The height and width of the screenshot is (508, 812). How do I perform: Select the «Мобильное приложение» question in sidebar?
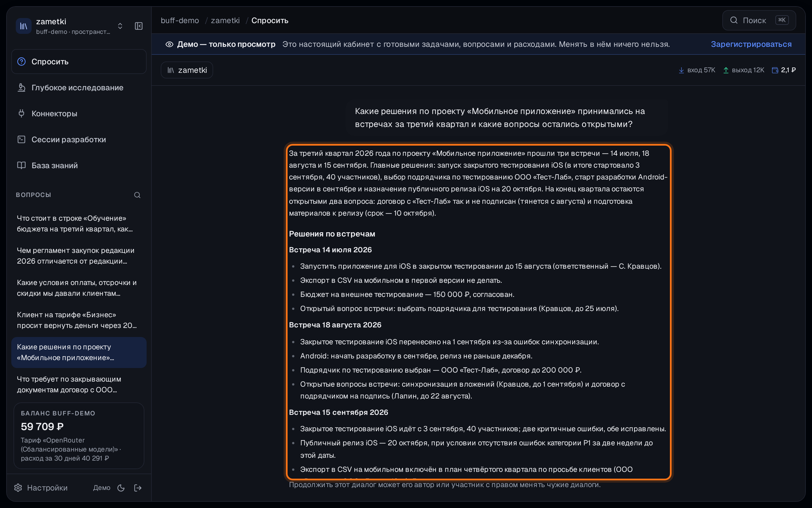coord(79,352)
